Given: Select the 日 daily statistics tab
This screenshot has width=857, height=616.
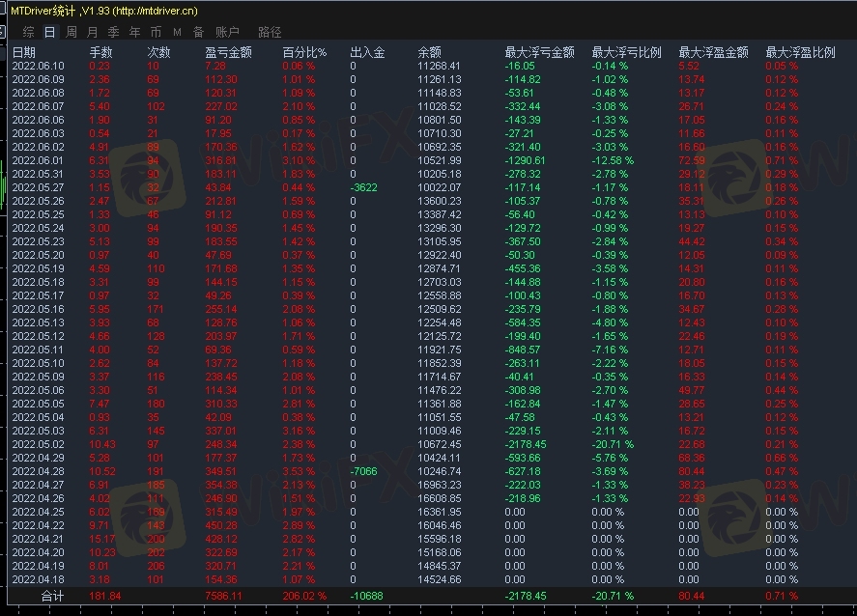Looking at the screenshot, I should (49, 32).
